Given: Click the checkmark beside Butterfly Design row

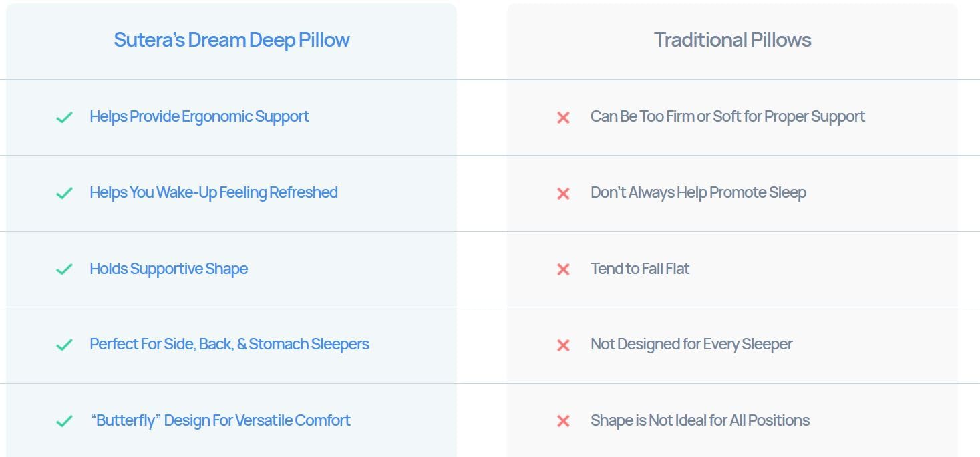Looking at the screenshot, I should coord(64,422).
